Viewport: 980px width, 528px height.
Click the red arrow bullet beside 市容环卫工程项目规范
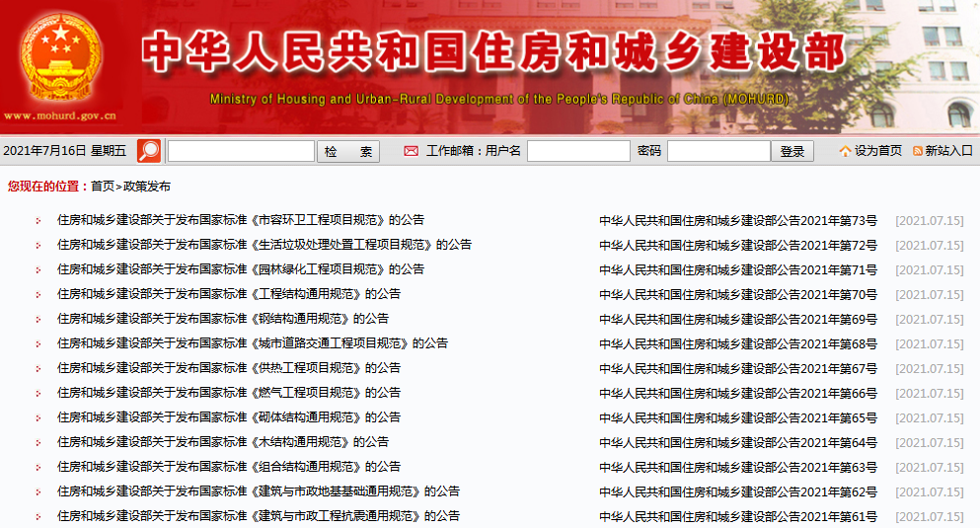tap(38, 220)
